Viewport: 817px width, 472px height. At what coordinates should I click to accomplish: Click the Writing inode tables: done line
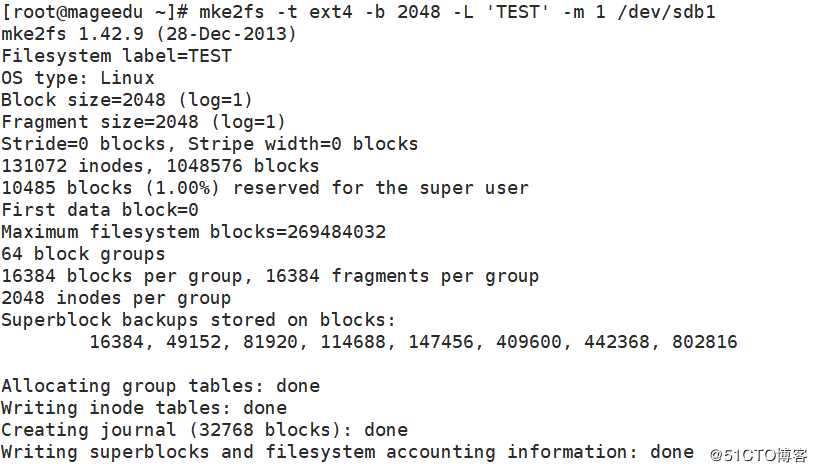[x=144, y=408]
